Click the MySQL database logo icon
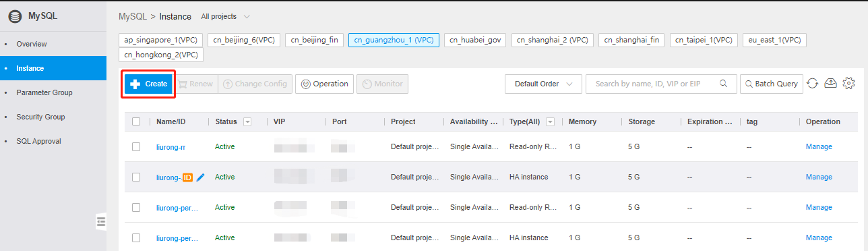 [15, 16]
